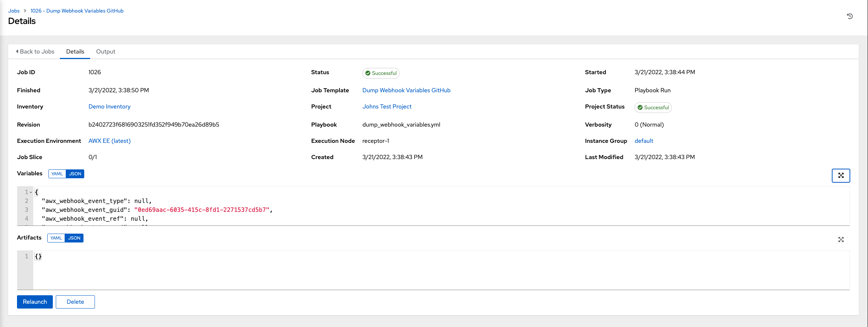Click the green Successful status badge
This screenshot has height=327, width=868.
point(381,73)
